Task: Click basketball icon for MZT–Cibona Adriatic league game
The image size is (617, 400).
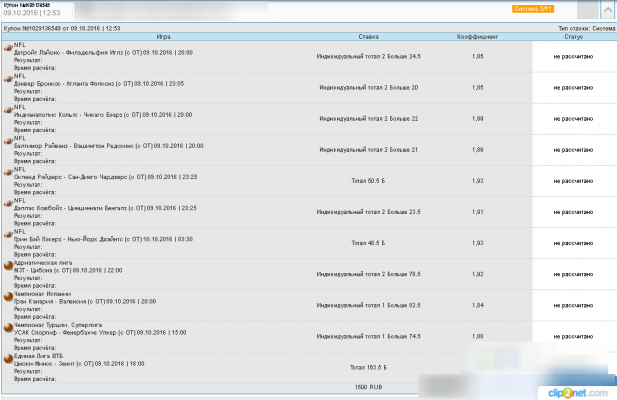Action: [6, 265]
